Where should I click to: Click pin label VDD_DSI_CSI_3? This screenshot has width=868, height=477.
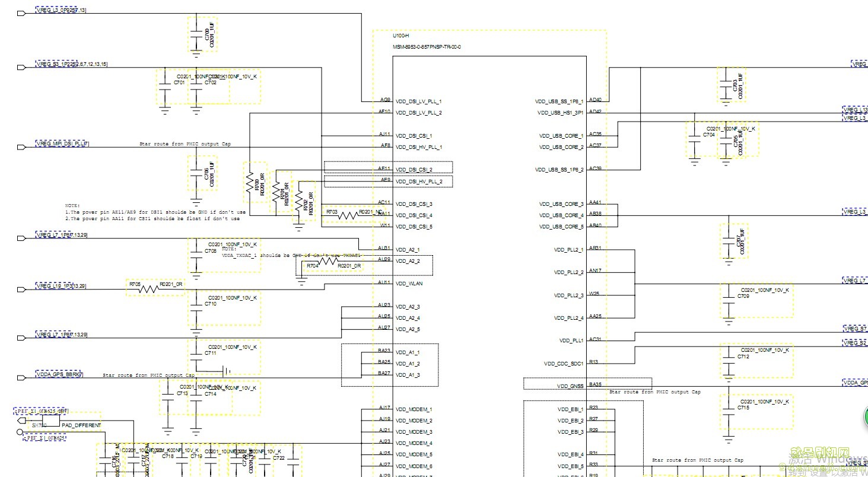tap(414, 204)
